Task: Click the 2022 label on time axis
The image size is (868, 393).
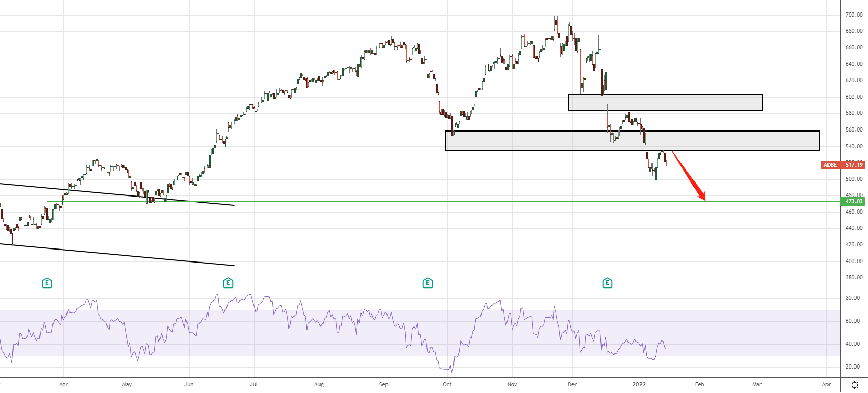Action: [638, 385]
